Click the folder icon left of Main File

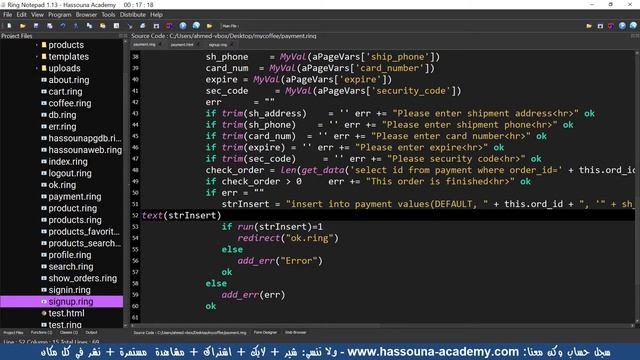(x=209, y=26)
